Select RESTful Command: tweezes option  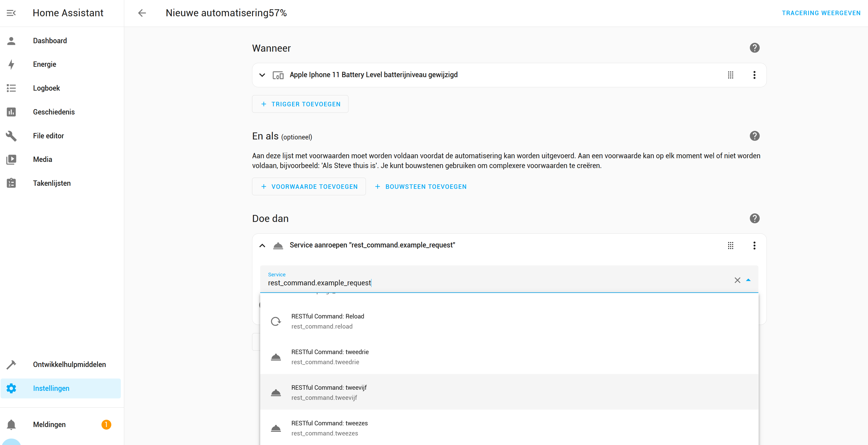click(509, 428)
